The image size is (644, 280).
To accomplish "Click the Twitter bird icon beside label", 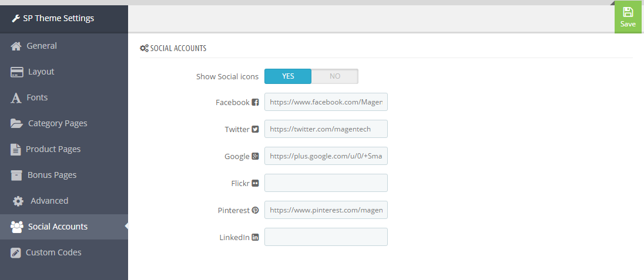I will [x=255, y=129].
